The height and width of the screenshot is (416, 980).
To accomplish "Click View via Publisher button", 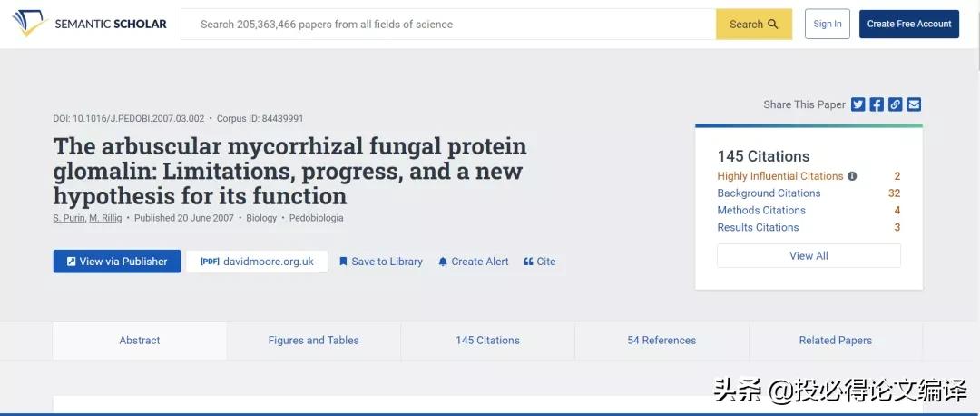I will click(x=117, y=262).
